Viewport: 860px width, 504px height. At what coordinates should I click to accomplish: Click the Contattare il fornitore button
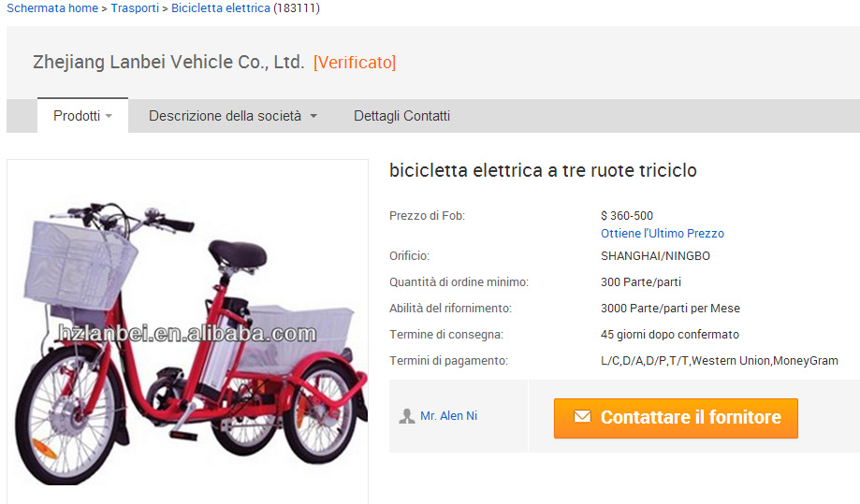[x=676, y=418]
